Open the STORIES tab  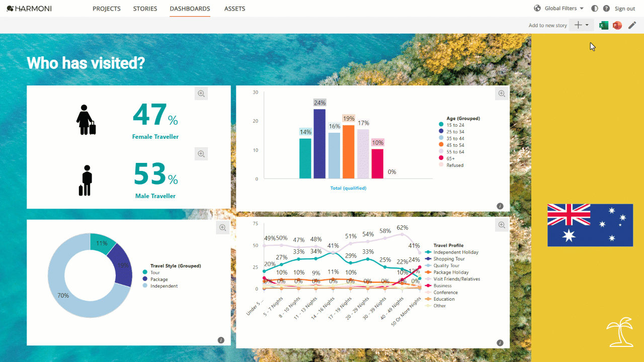(145, 9)
